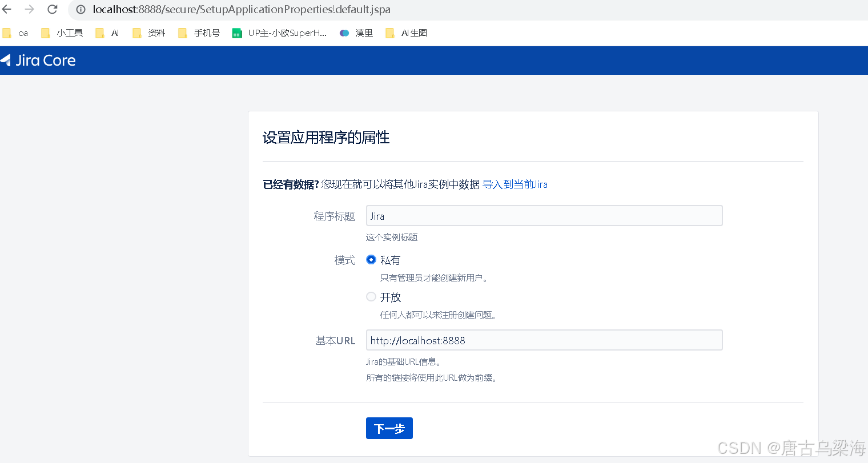Select the 开放 mode radio button

pyautogui.click(x=371, y=297)
